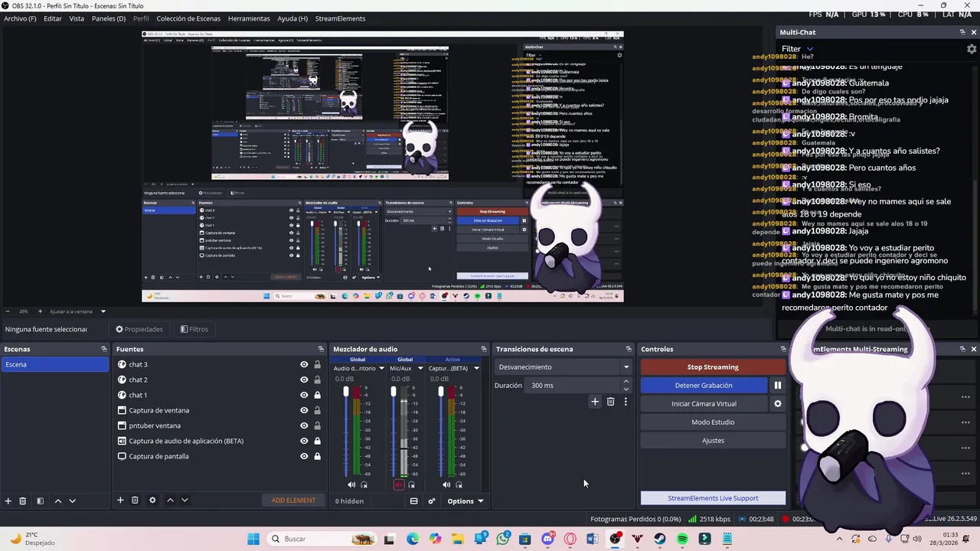
Task: Toggle visibility of chat 2 source
Action: pos(304,380)
